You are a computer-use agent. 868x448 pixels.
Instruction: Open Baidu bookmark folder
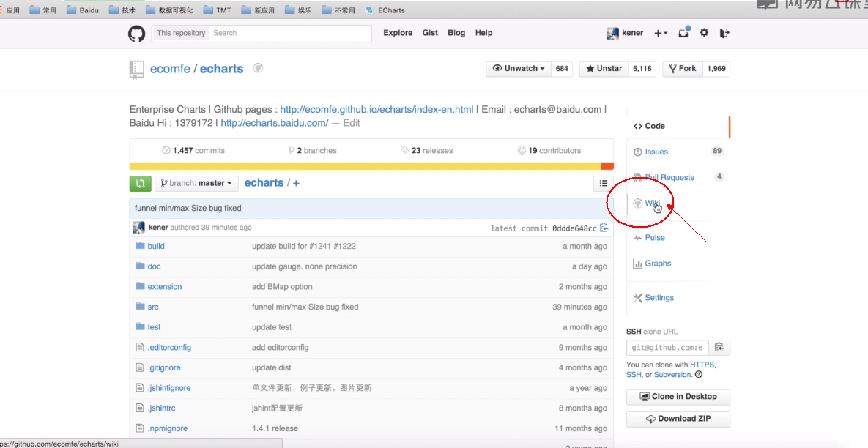click(83, 10)
